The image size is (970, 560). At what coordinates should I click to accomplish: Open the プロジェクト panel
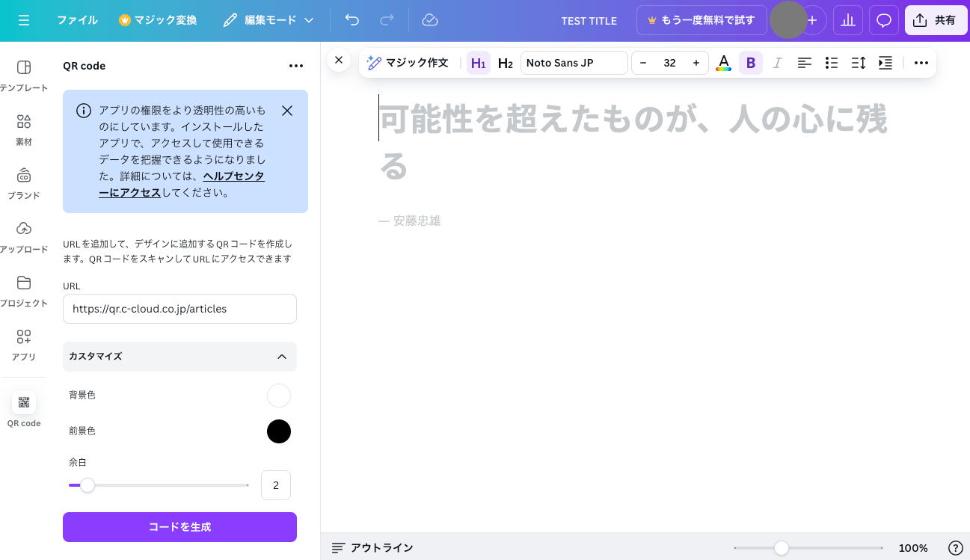pyautogui.click(x=23, y=288)
